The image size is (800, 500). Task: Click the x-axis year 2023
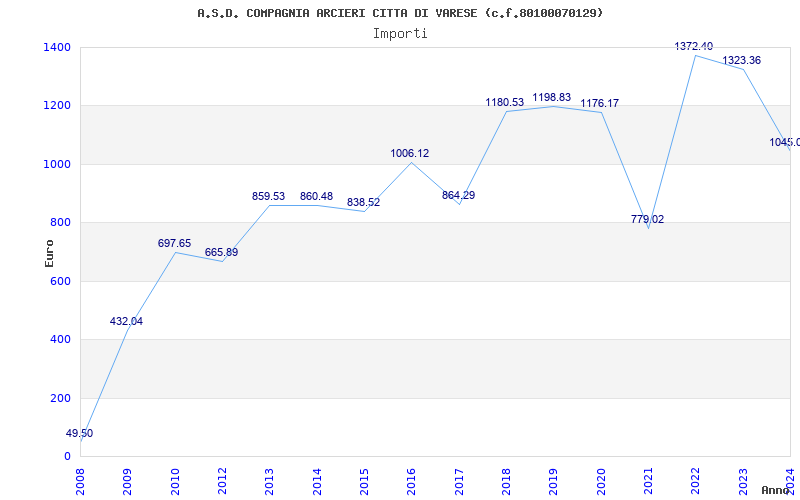tap(743, 482)
